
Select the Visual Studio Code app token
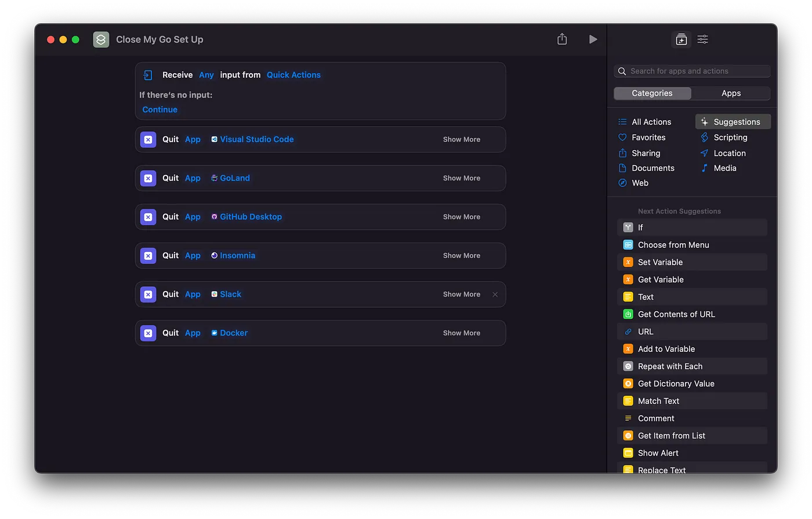[x=252, y=139]
